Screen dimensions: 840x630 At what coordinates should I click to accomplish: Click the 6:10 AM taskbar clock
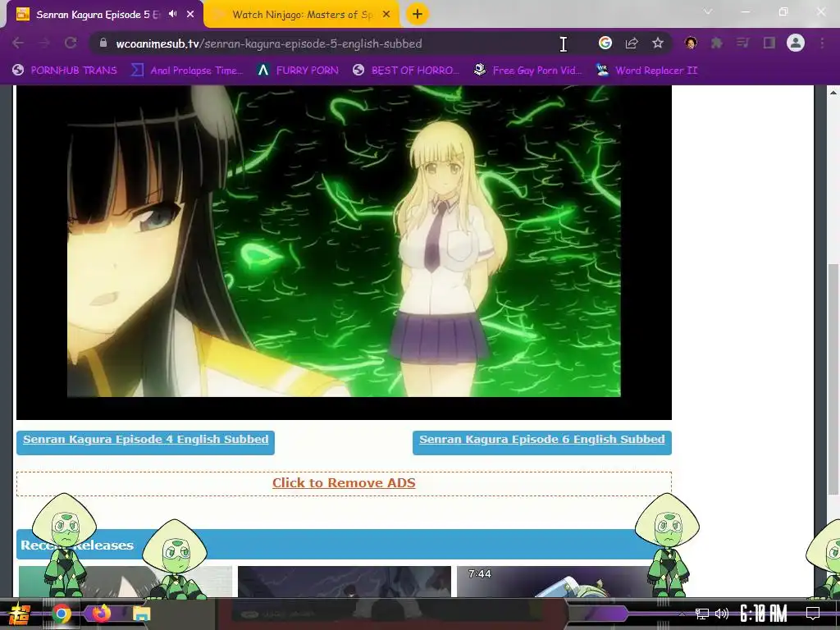pos(764,614)
